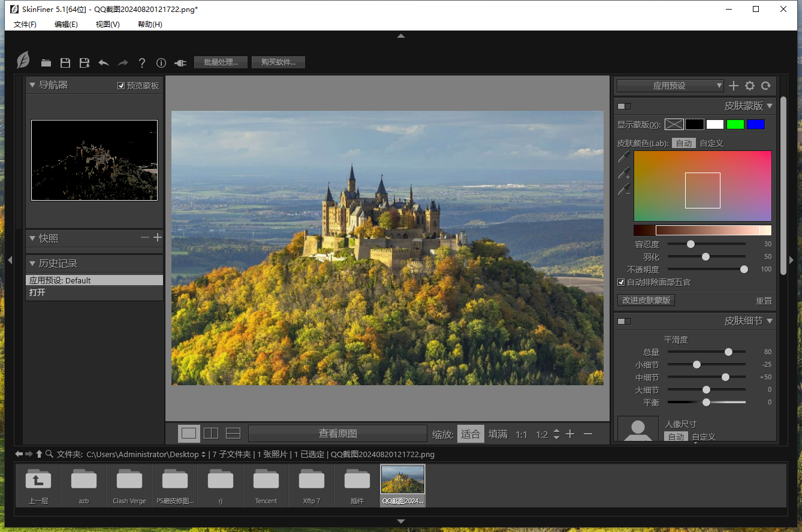This screenshot has height=532, width=802.
Task: Uncheck 自动排除面部五官 checkbox
Action: 621,282
